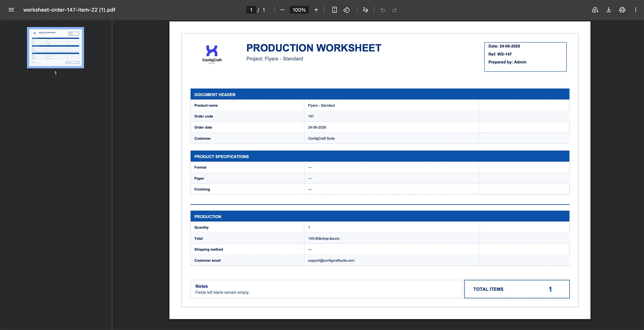Click the 'Project: Flyers - Standard' subtitle
Image resolution: width=644 pixels, height=330 pixels.
tap(275, 59)
